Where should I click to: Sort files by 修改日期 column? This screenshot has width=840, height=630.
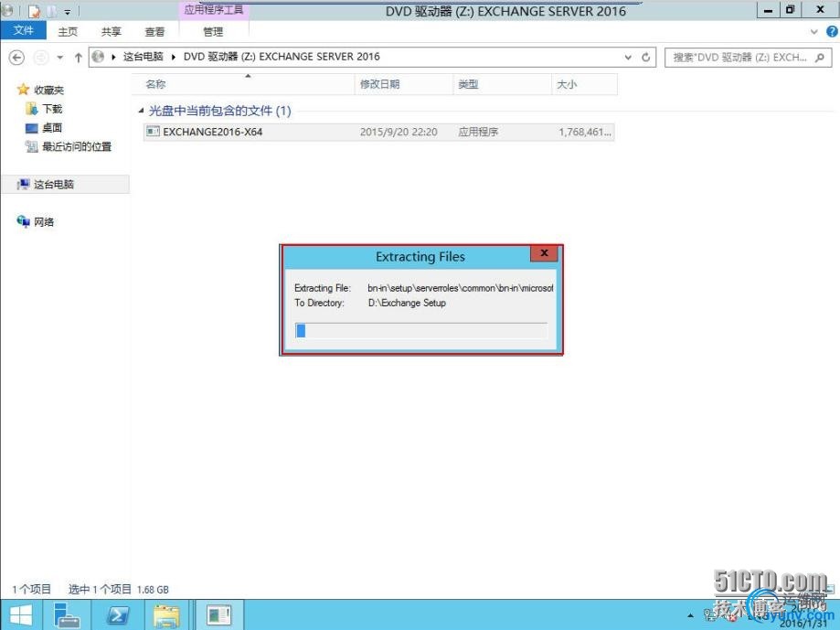[x=403, y=84]
